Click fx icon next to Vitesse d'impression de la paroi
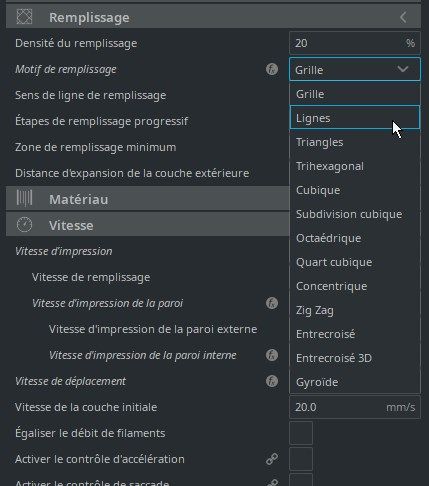The height and width of the screenshot is (486, 429). pyautogui.click(x=272, y=303)
